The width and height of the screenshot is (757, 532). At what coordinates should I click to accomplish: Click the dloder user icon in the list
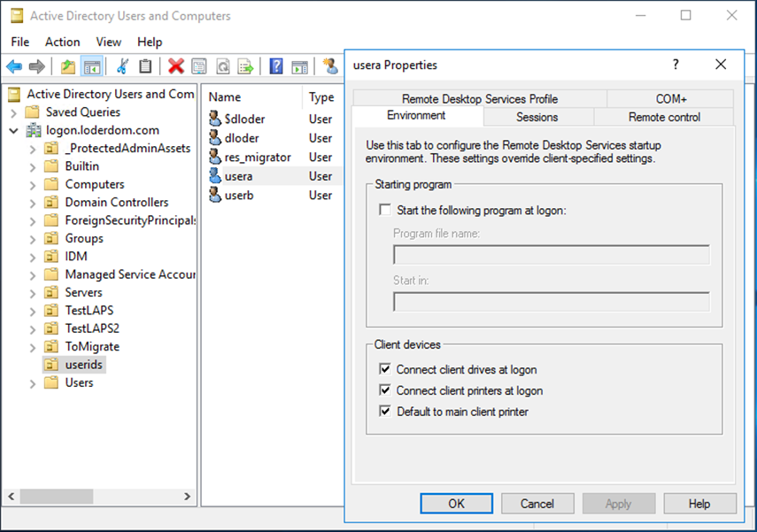click(213, 137)
